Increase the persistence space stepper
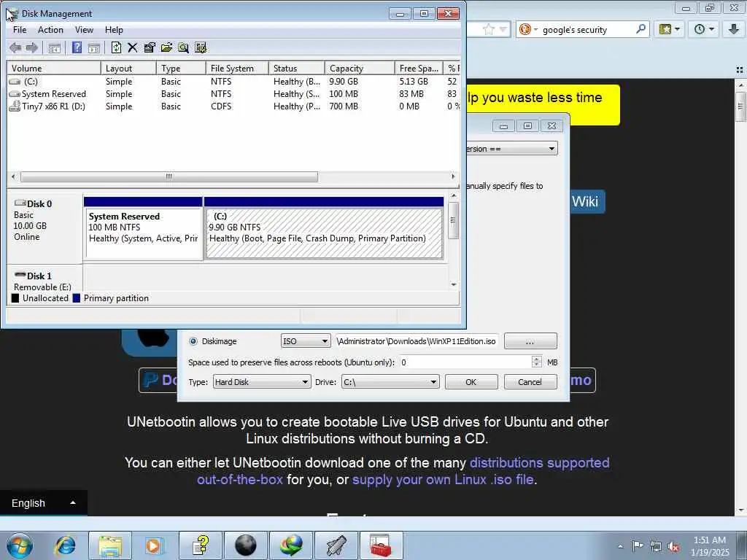747x560 pixels. 536,359
